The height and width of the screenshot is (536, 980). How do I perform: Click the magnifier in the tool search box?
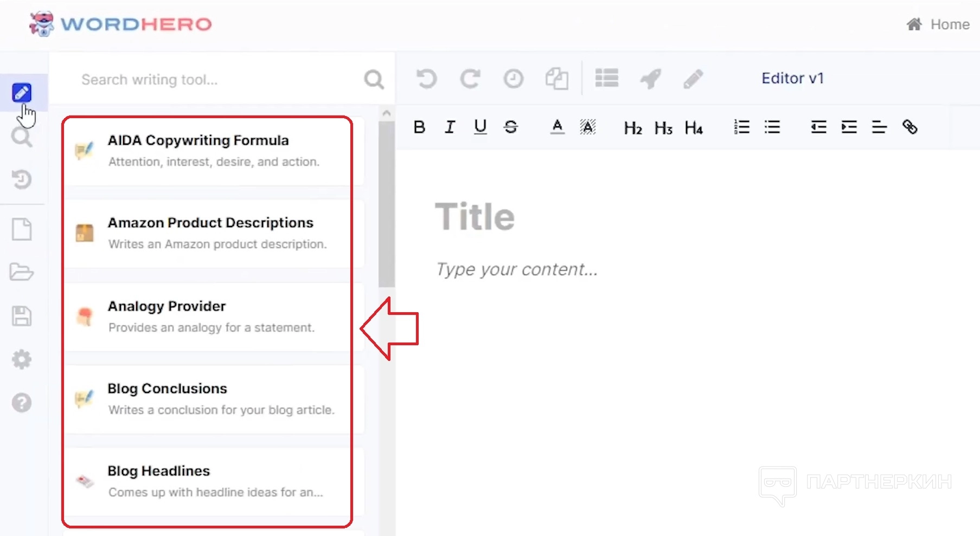[x=374, y=80]
